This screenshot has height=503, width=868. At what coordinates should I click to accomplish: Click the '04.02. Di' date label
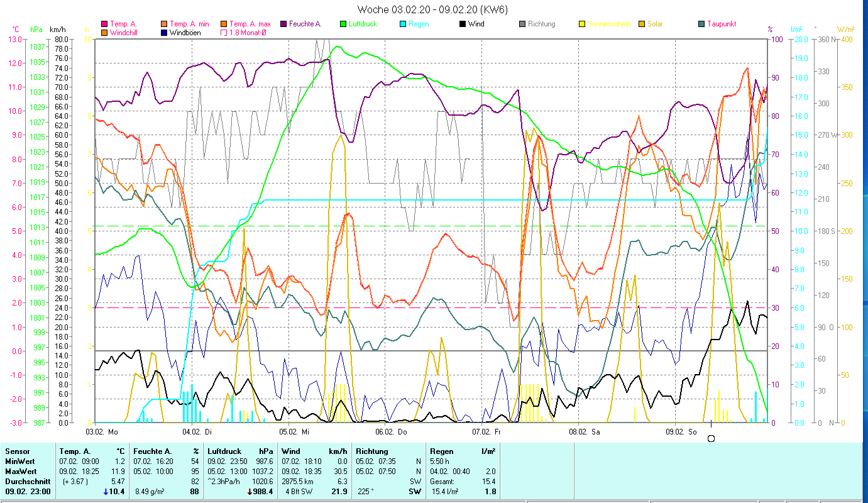[x=197, y=432]
